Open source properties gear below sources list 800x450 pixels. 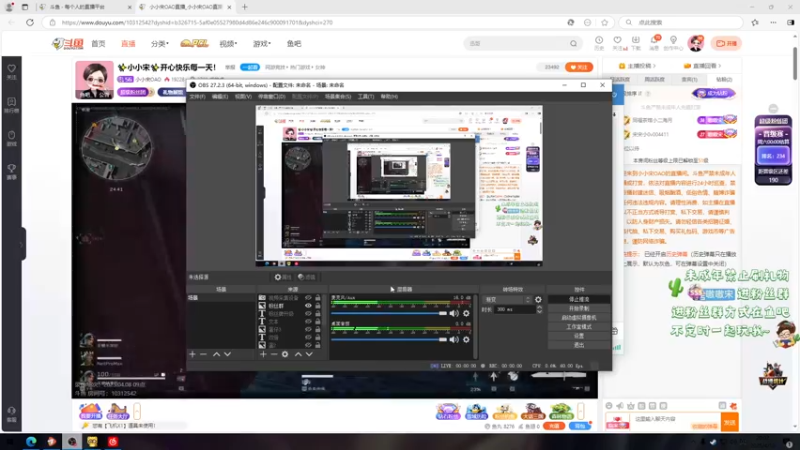[x=285, y=354]
